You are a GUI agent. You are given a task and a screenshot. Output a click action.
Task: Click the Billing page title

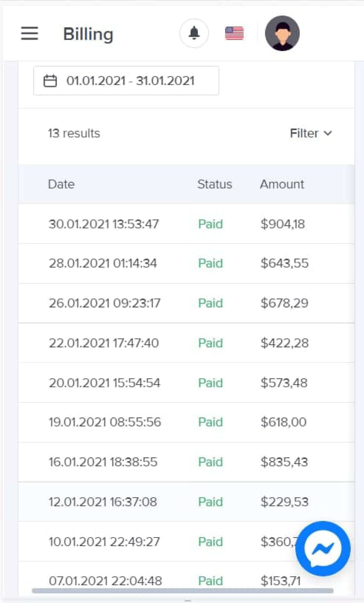(x=88, y=34)
